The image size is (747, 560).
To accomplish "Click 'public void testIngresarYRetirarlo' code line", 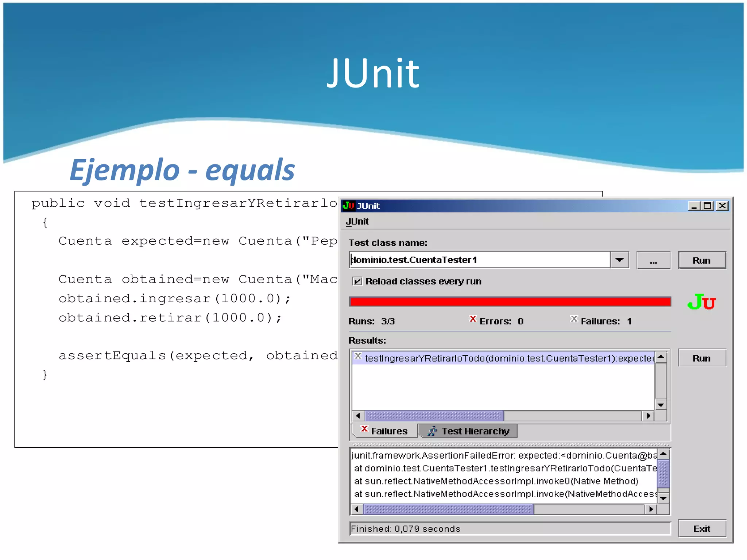I will click(x=185, y=203).
